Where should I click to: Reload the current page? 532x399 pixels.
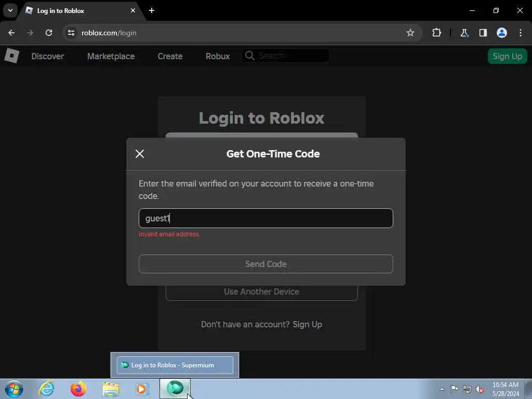tap(49, 33)
